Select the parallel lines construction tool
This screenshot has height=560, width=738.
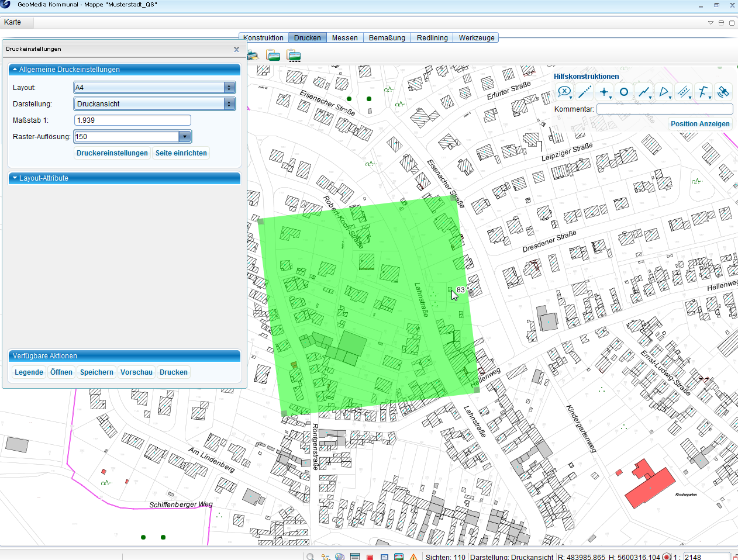[x=683, y=92]
